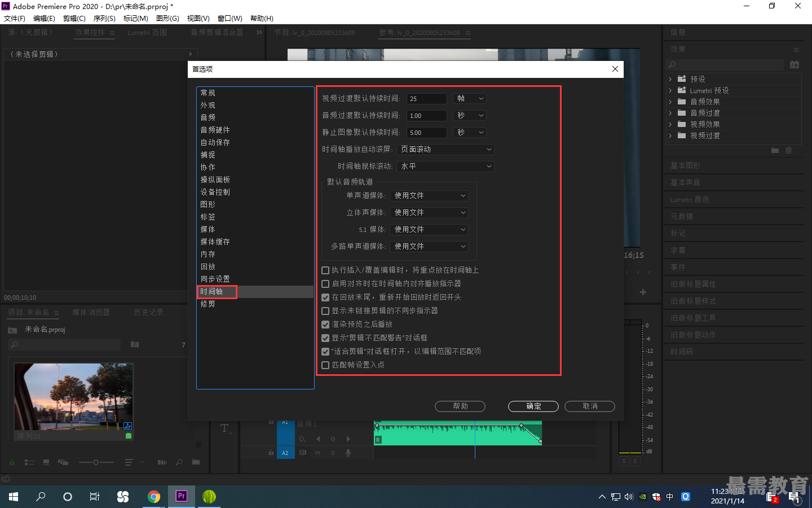Delete custom item trash icon in Effects panel
812x508 pixels.
789,150
